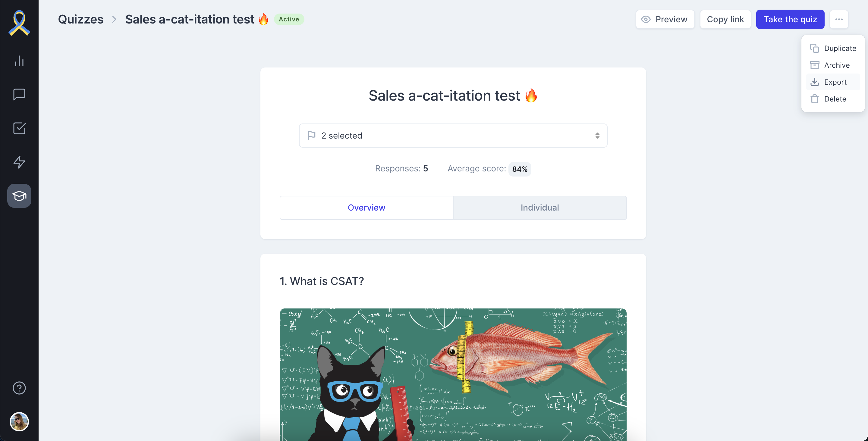Click the lightning/automation icon in sidebar
The image size is (868, 441).
click(19, 162)
